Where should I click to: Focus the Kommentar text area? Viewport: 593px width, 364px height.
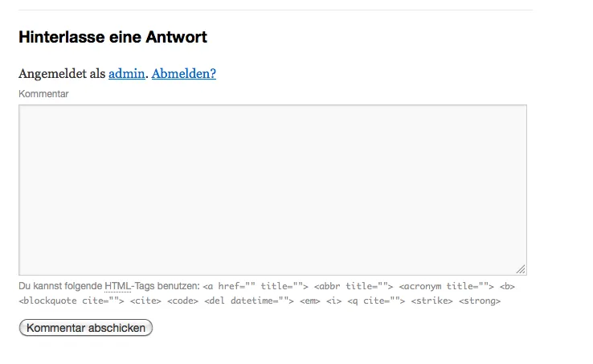[272, 190]
